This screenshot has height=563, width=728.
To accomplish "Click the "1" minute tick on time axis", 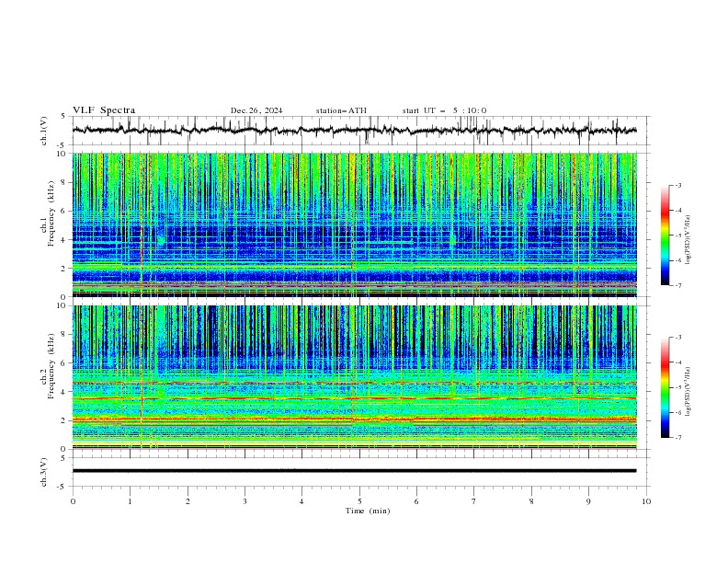I will pos(131,501).
